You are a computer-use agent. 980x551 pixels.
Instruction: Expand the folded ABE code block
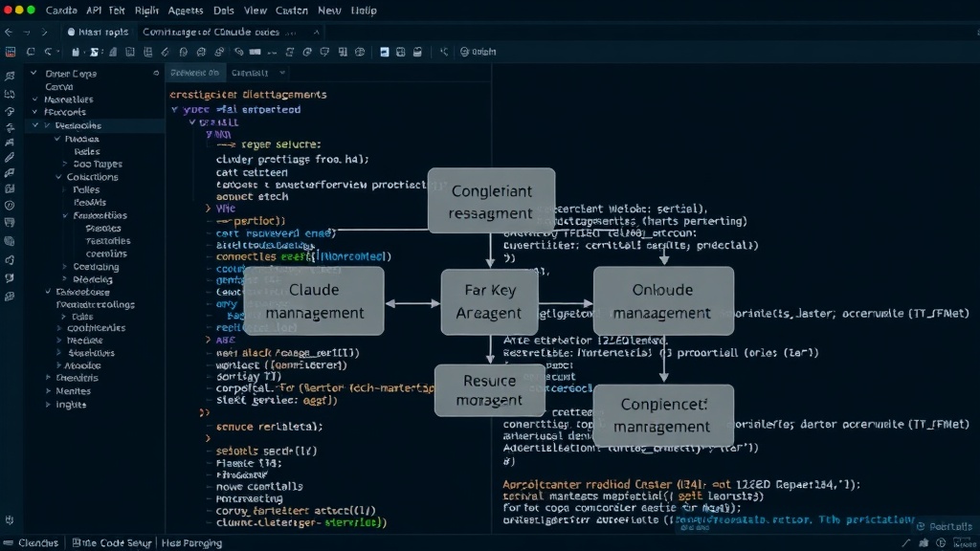pyautogui.click(x=208, y=340)
